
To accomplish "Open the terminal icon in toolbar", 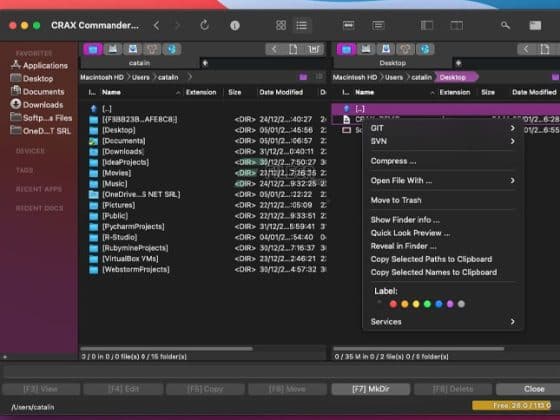I will 535,25.
